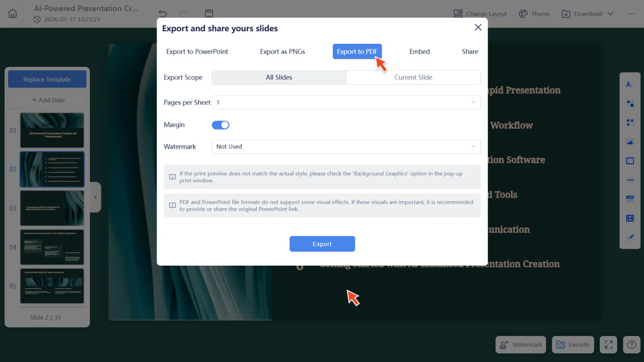This screenshot has width=644, height=362.
Task: Select slide 03 thumbnail
Action: pyautogui.click(x=52, y=208)
